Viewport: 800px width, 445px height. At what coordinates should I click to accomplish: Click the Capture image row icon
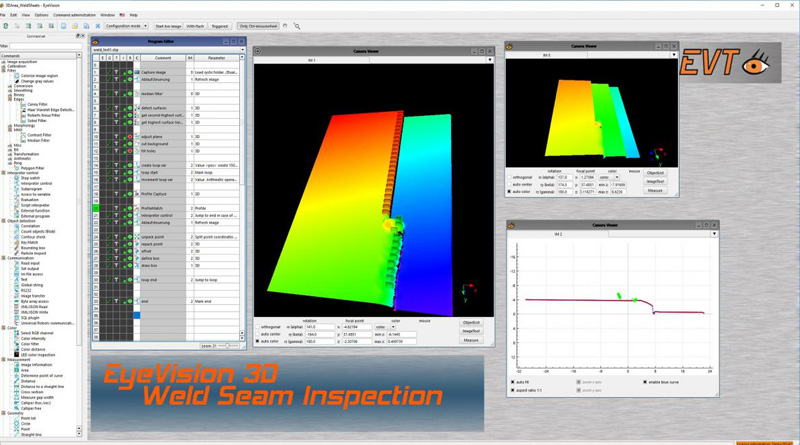pos(137,72)
